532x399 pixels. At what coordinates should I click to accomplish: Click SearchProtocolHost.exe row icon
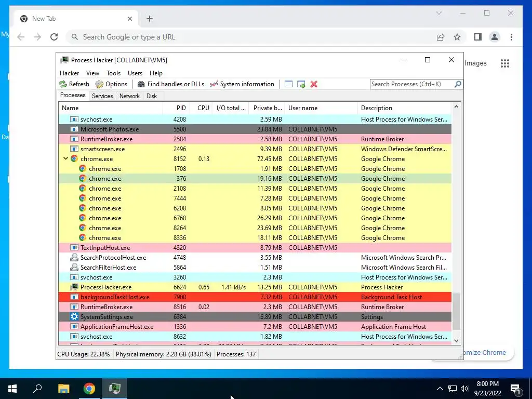[x=74, y=258]
